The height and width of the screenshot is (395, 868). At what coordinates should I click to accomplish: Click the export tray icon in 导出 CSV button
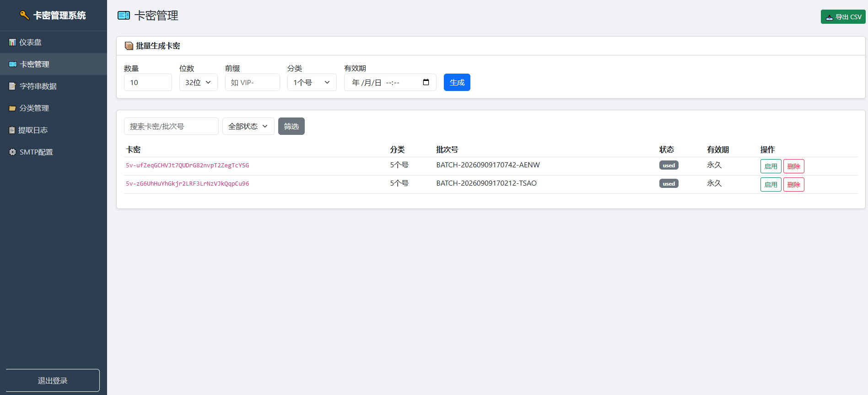point(829,17)
